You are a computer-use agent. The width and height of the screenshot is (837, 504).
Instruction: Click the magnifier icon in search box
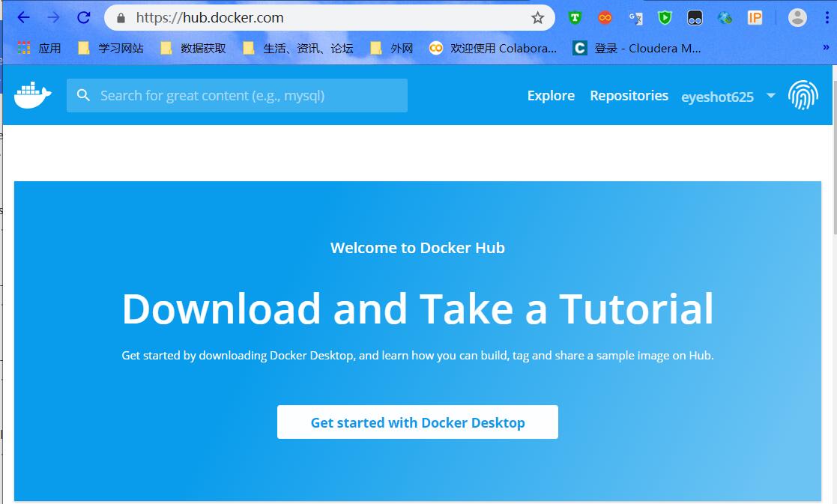coord(83,95)
